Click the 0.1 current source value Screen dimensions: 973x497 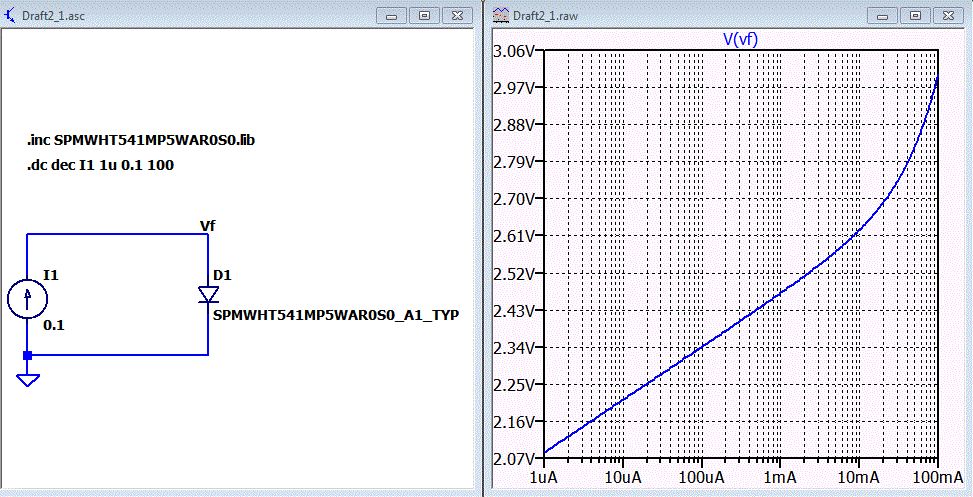point(53,325)
